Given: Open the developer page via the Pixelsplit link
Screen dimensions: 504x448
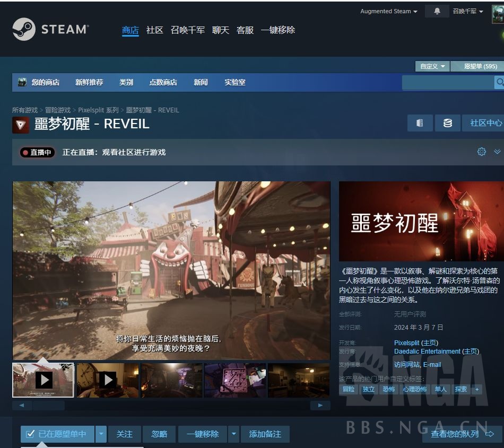Looking at the screenshot, I should 406,343.
